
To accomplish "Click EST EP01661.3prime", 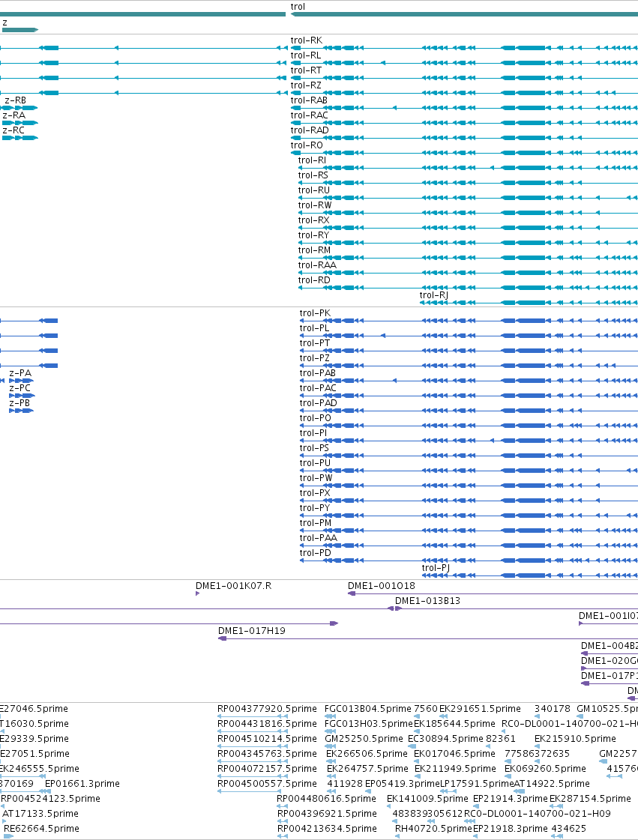I will click(82, 784).
